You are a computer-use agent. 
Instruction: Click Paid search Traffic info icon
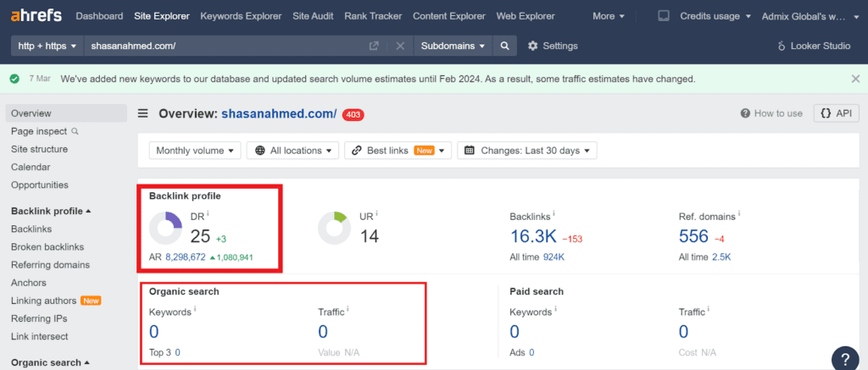[709, 309]
